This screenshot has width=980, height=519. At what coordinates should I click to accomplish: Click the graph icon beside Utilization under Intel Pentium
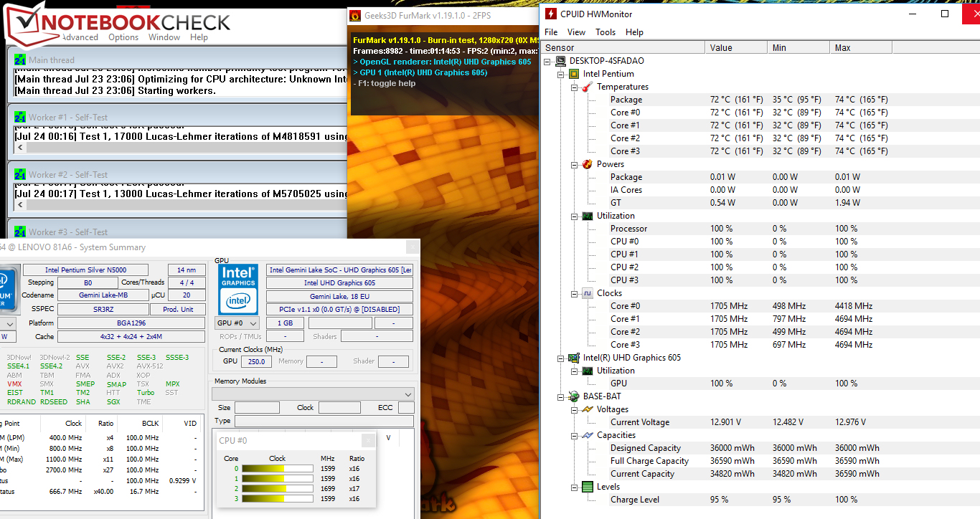587,216
